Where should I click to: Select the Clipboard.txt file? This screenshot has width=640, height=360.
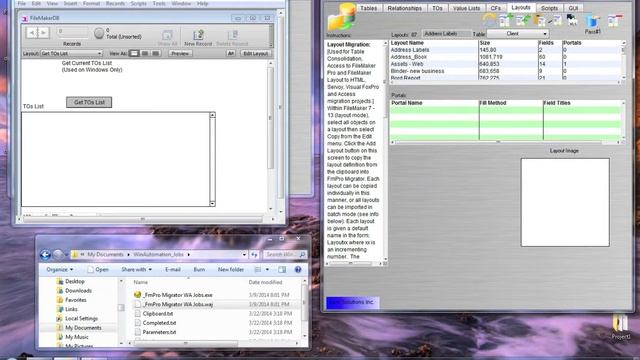tap(158, 313)
